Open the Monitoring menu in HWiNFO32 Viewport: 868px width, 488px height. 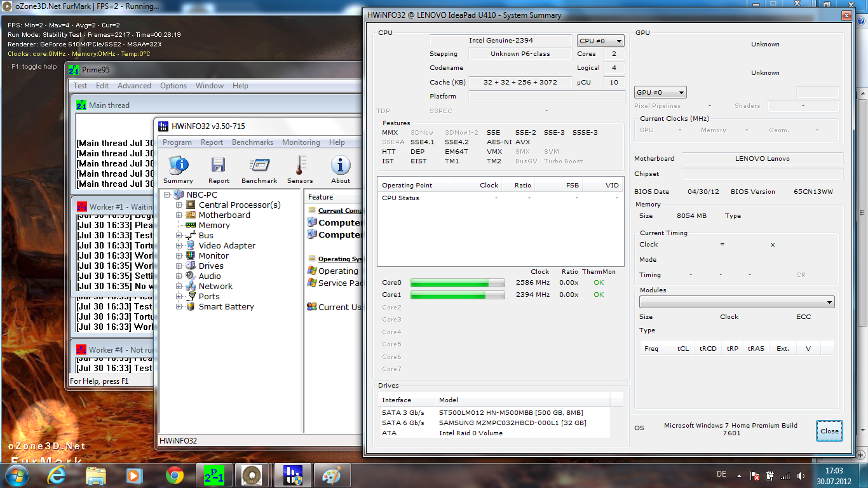coord(301,142)
